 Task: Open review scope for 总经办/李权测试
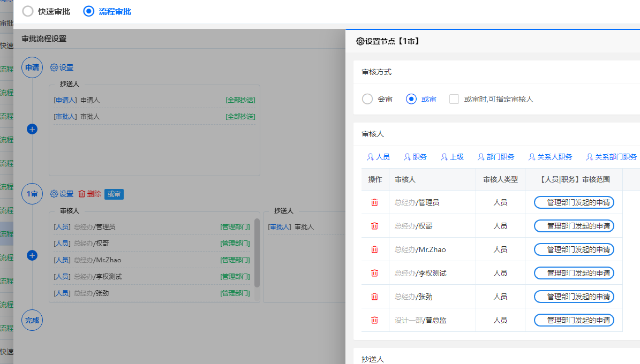point(574,273)
